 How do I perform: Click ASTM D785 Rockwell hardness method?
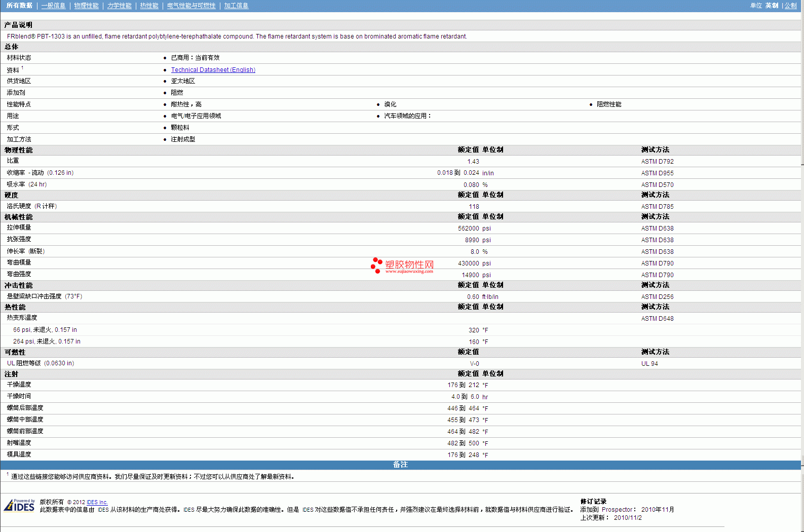(x=657, y=207)
